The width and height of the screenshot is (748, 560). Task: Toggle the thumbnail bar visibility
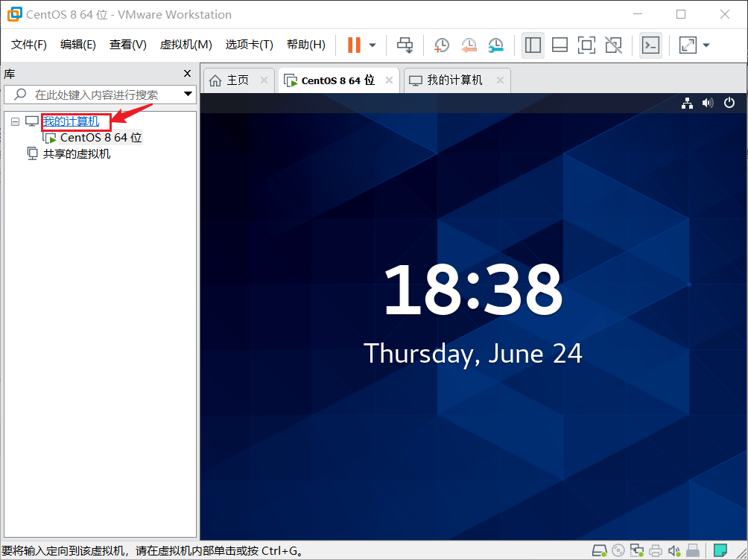click(560, 45)
